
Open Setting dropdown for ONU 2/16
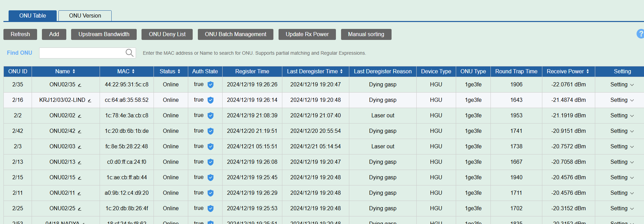[622, 100]
